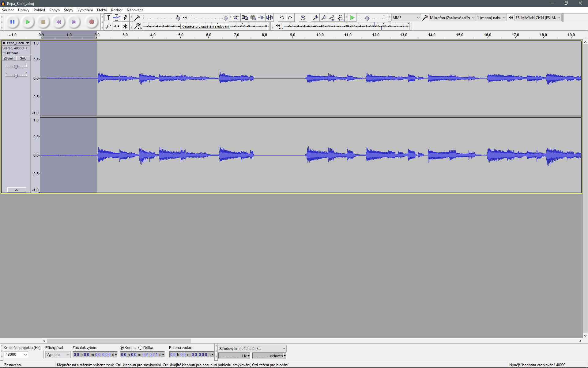Screen dimensions: 588x368
Task: Click the Cut scissors icon
Action: coord(236,18)
